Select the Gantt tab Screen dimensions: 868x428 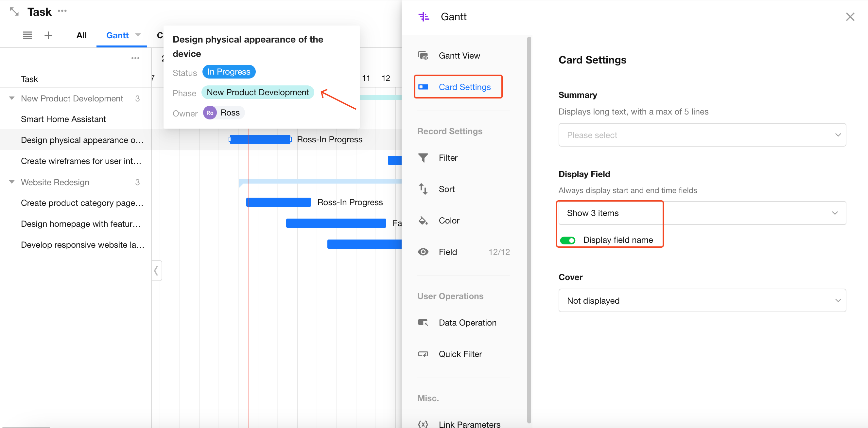(x=117, y=35)
